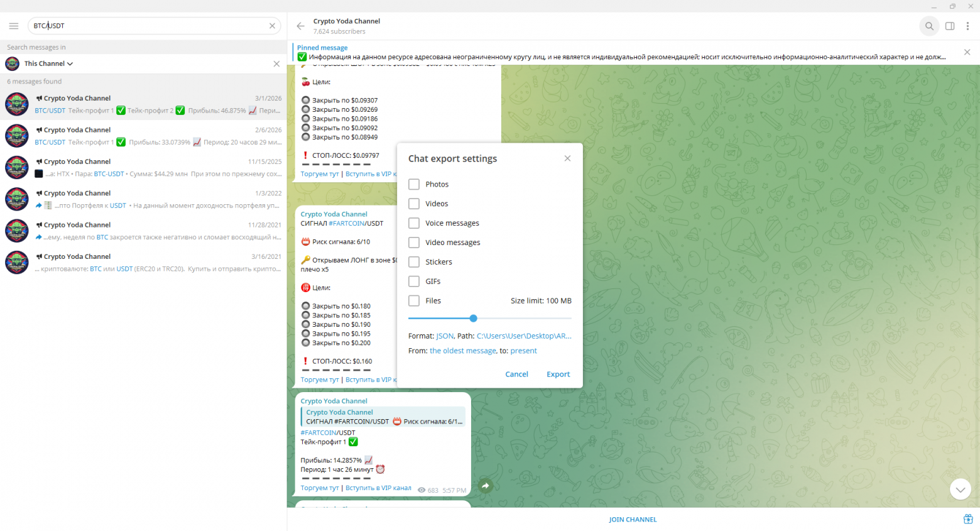Screen dimensions: 980x531
Task: Tick the Video messages checkbox
Action: click(414, 243)
